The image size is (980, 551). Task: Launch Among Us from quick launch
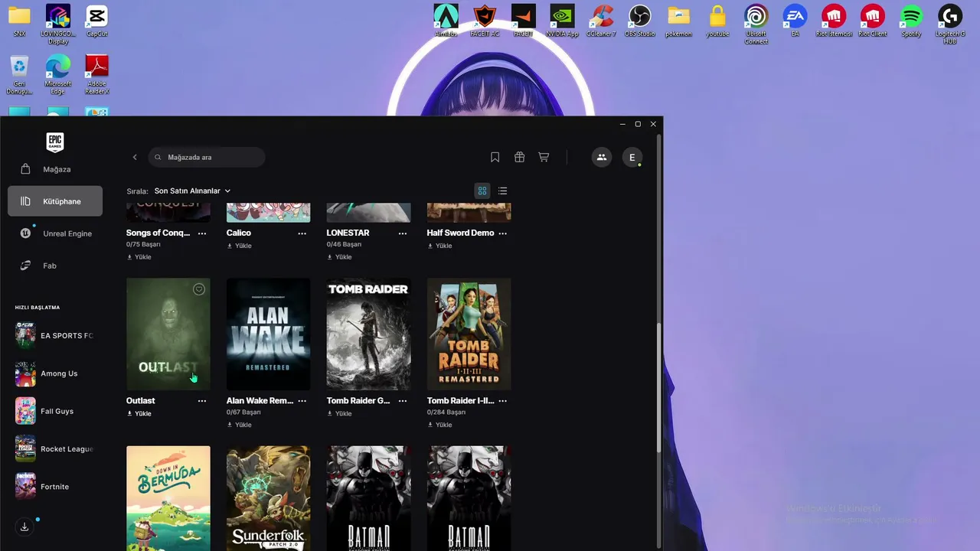pos(55,373)
